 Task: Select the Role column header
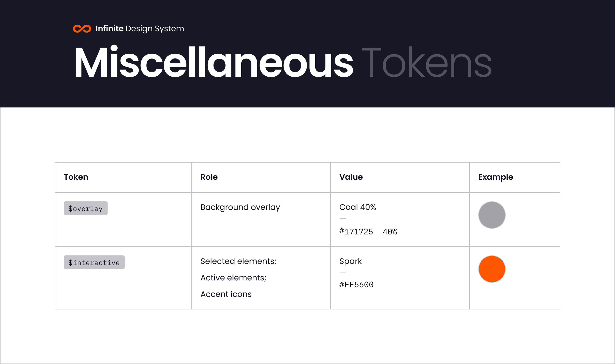coord(209,177)
